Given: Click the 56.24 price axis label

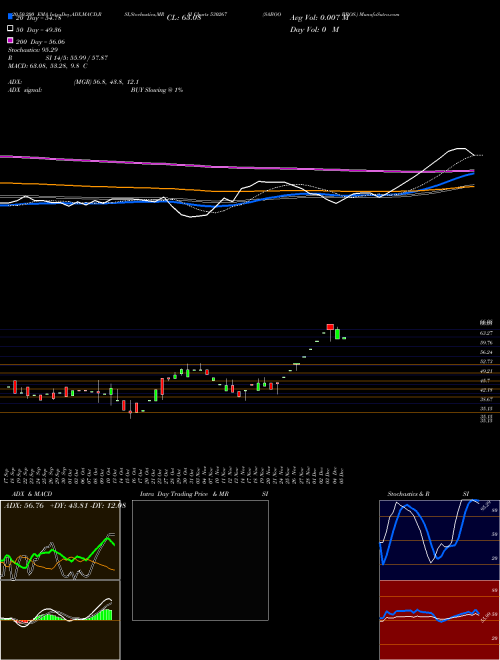Looking at the screenshot, I should click(487, 352).
